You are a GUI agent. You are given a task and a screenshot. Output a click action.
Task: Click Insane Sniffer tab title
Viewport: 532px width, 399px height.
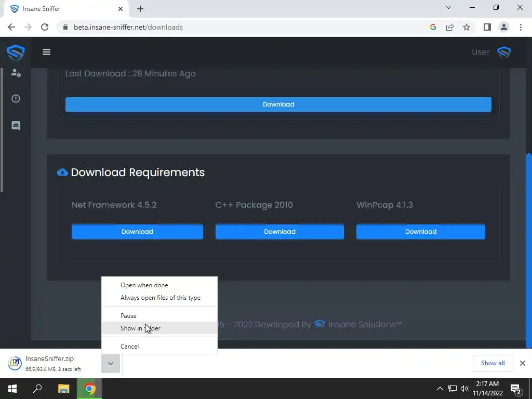pyautogui.click(x=42, y=9)
